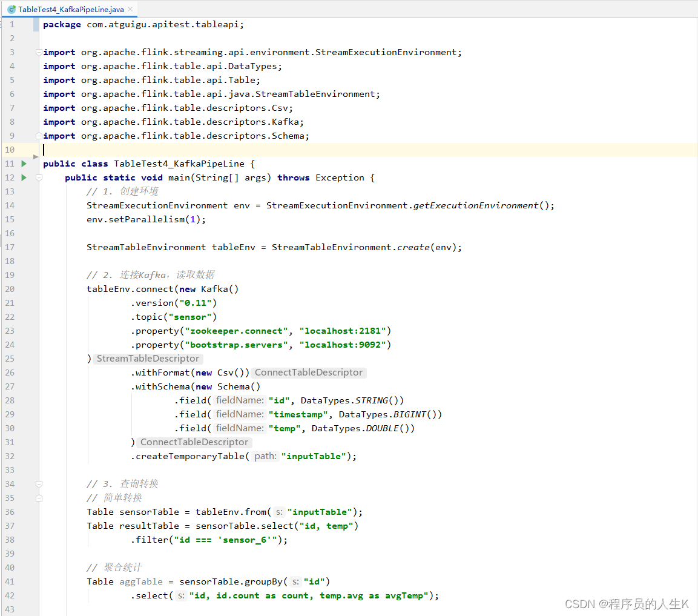Click the descriptors.Kafka import statement

(x=173, y=122)
